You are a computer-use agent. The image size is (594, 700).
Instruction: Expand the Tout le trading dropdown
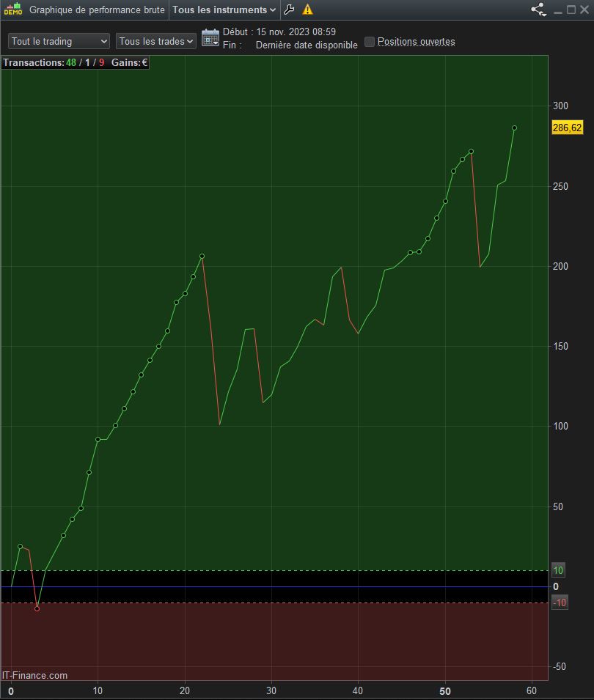(59, 42)
